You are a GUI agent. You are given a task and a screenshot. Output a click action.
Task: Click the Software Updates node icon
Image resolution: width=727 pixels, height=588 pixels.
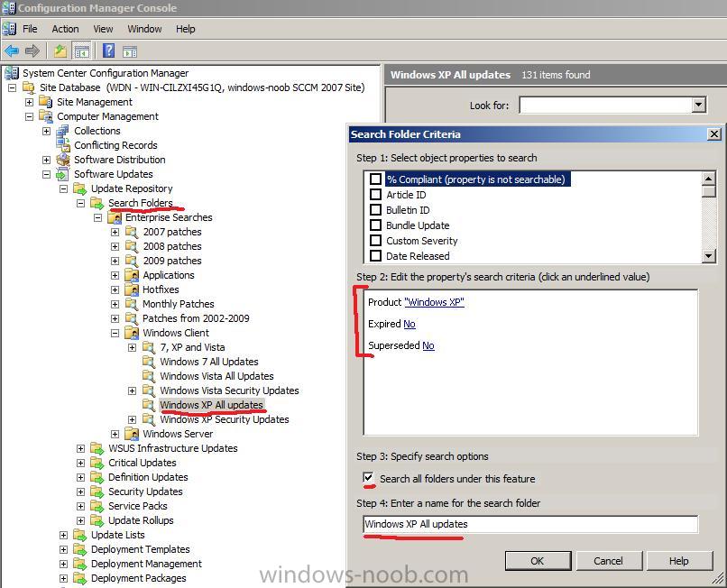(x=62, y=174)
